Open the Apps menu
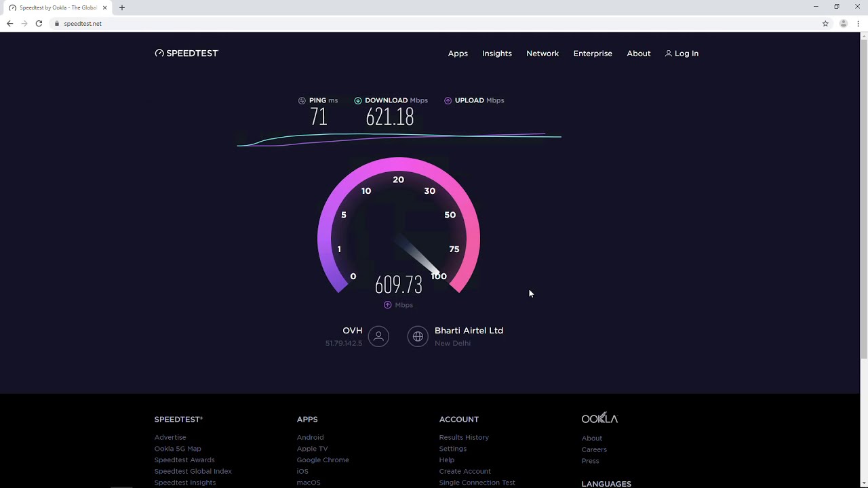The height and width of the screenshot is (488, 868). pos(458,54)
